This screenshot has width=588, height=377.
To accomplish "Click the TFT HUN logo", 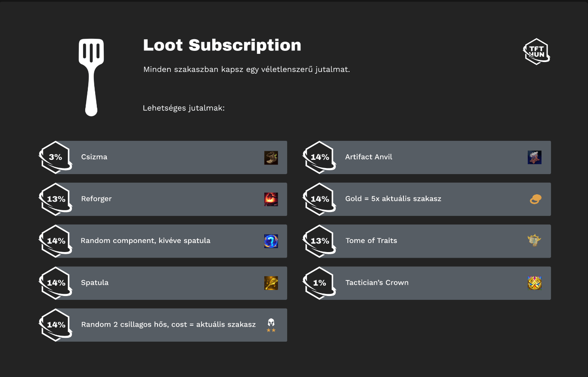I will tap(536, 52).
